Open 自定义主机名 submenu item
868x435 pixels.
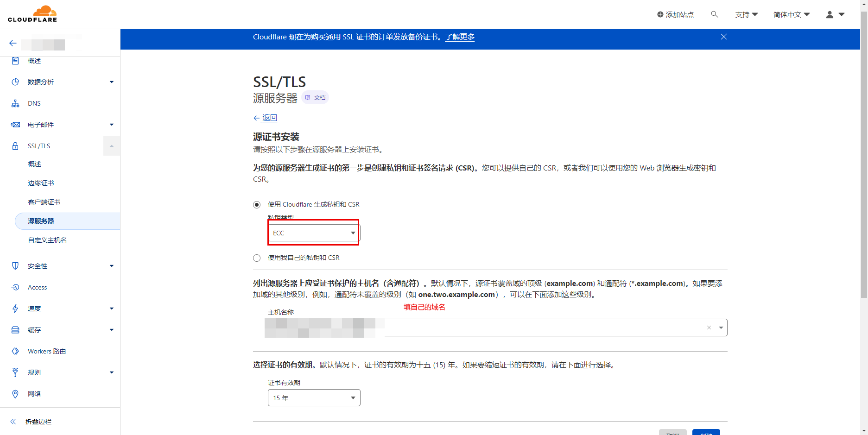pos(47,240)
